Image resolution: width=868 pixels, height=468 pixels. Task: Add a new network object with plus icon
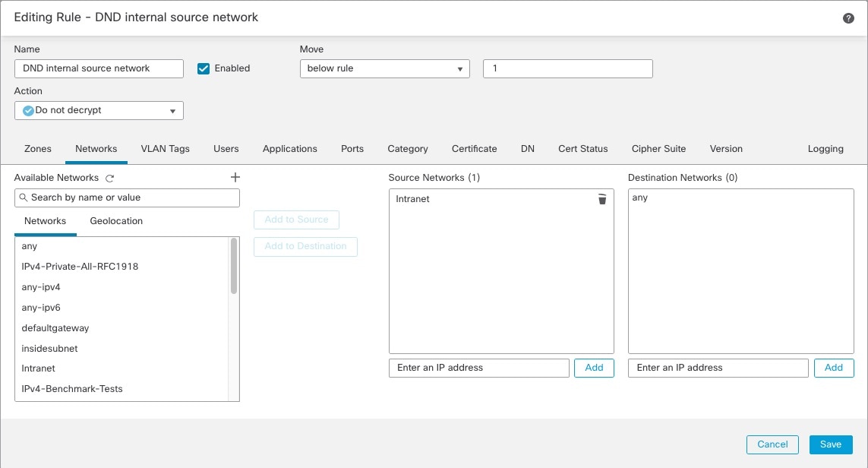235,177
